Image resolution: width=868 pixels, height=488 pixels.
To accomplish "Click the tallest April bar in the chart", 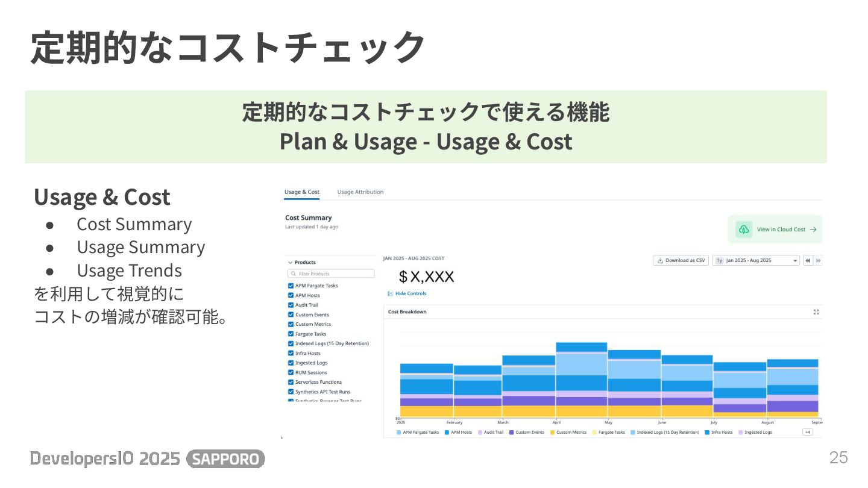I will [x=581, y=380].
